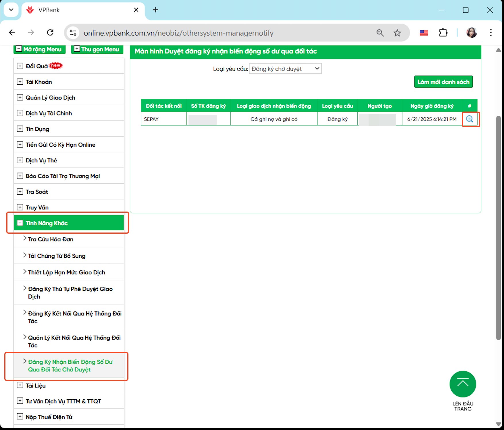
Task: Click the green scroll-to-top arrow icon
Action: pos(463,384)
